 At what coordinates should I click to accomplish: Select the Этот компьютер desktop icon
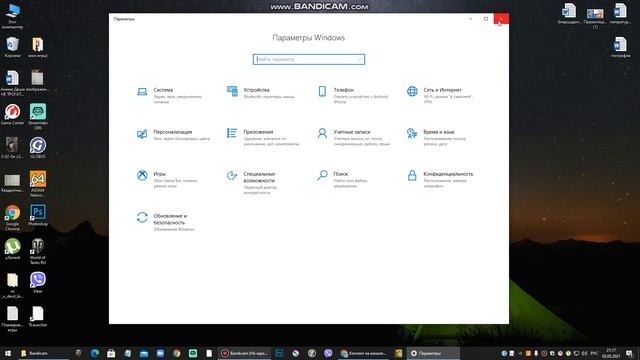coord(12,16)
